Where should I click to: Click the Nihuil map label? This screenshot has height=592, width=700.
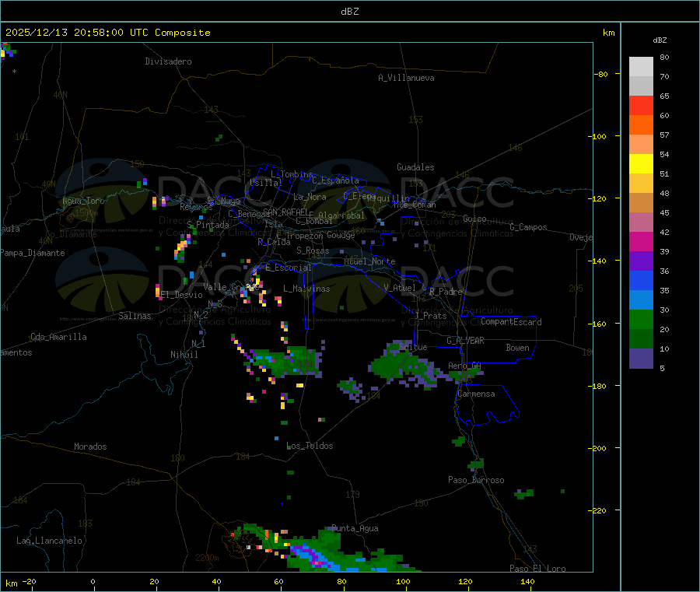coord(184,355)
